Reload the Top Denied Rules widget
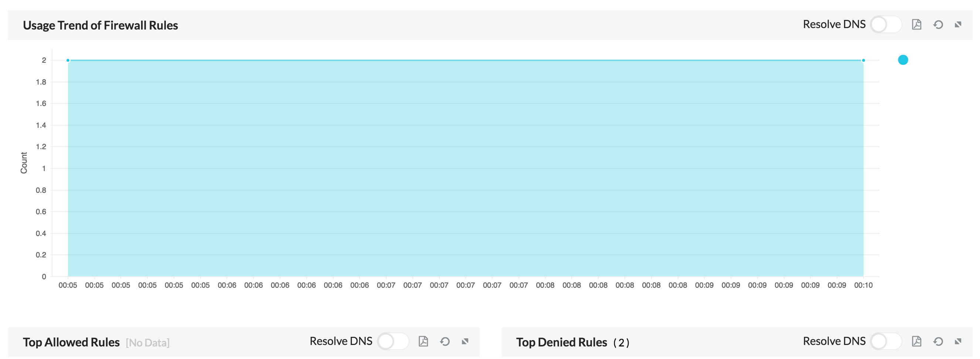Viewport: 980px width, 359px height. tap(938, 341)
